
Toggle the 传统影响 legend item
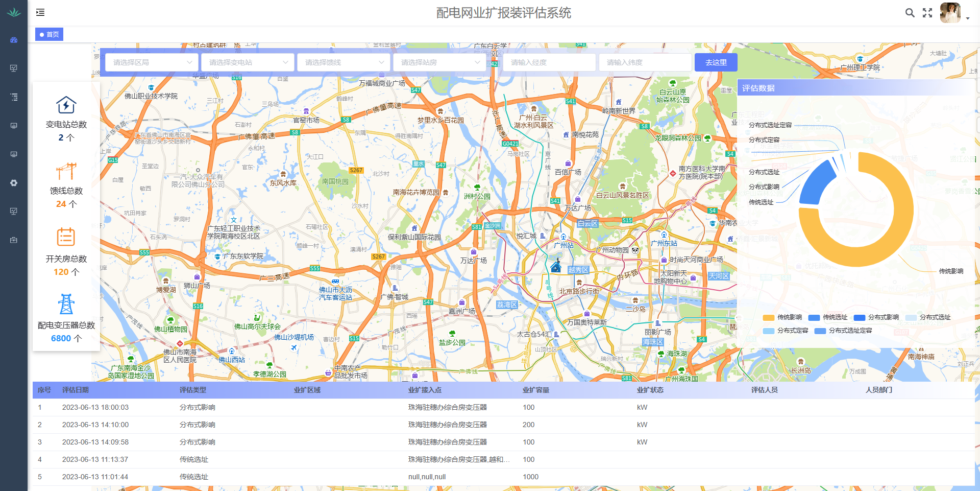pos(782,317)
